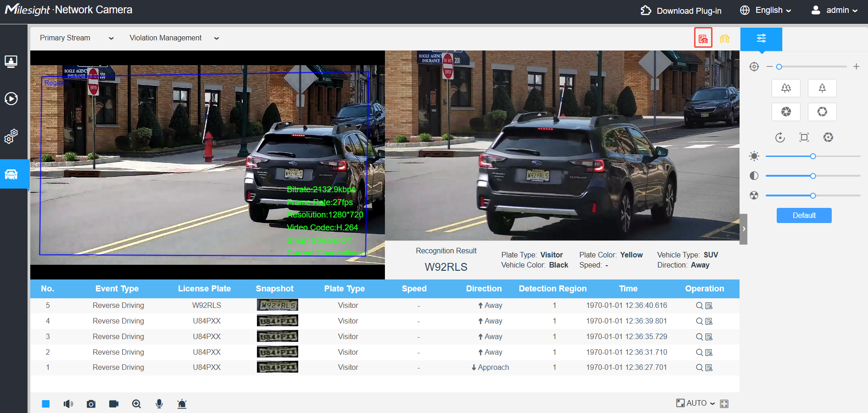Toggle the audio speaker icon

tap(68, 404)
